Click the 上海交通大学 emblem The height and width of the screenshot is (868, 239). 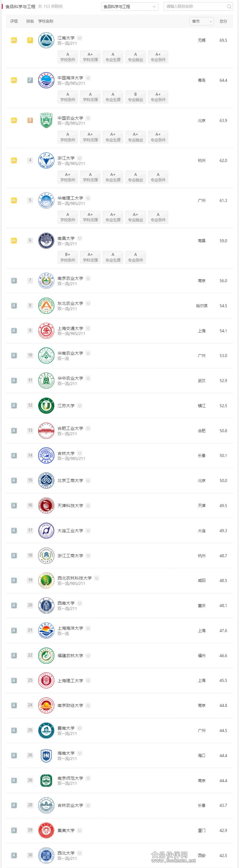click(x=46, y=331)
